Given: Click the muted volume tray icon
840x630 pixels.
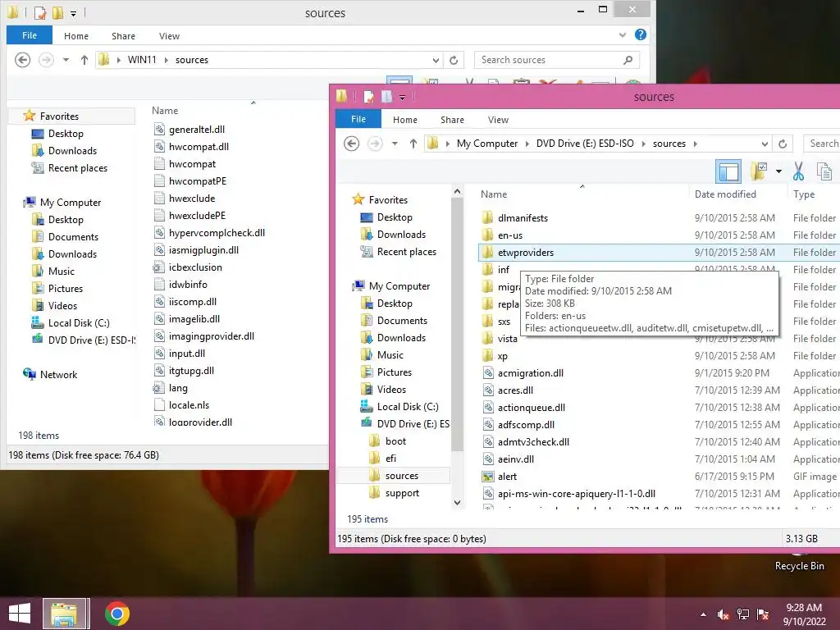Looking at the screenshot, I should [724, 614].
